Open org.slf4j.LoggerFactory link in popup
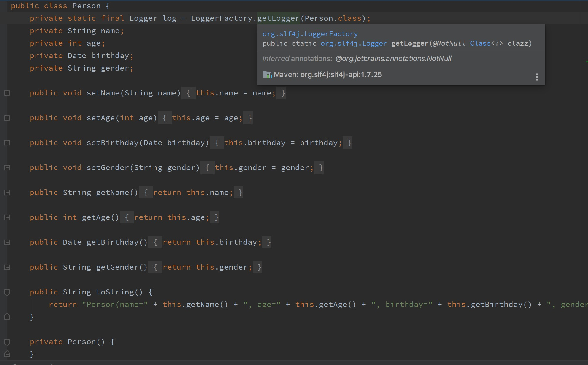 pyautogui.click(x=310, y=34)
